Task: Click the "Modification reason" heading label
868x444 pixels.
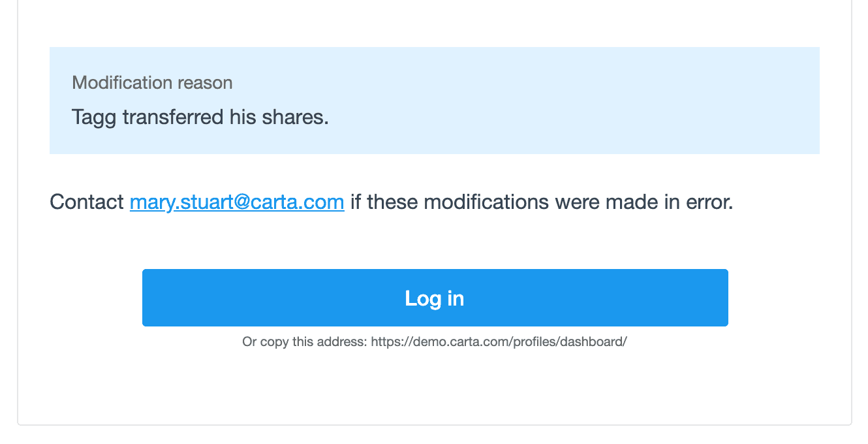Action: click(152, 83)
